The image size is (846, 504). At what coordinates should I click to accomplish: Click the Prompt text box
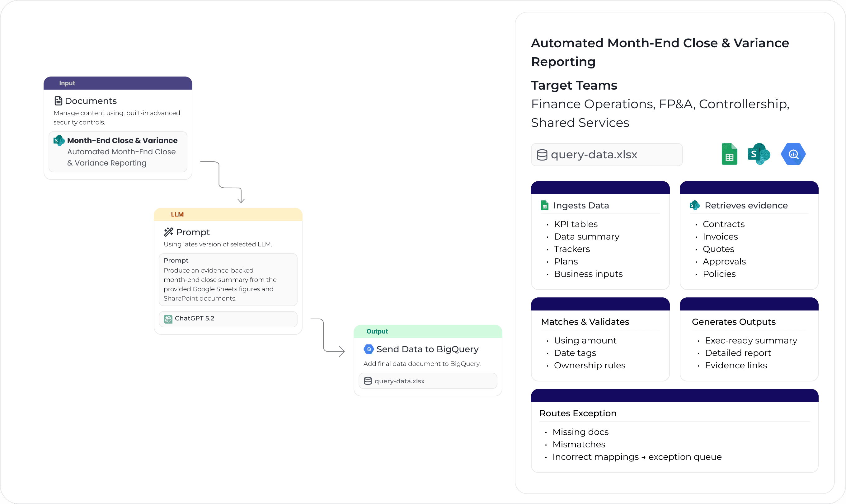[x=228, y=279]
